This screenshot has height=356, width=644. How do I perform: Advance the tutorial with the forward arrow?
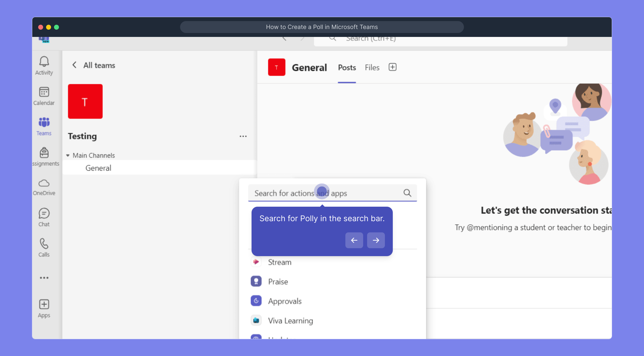tap(376, 240)
